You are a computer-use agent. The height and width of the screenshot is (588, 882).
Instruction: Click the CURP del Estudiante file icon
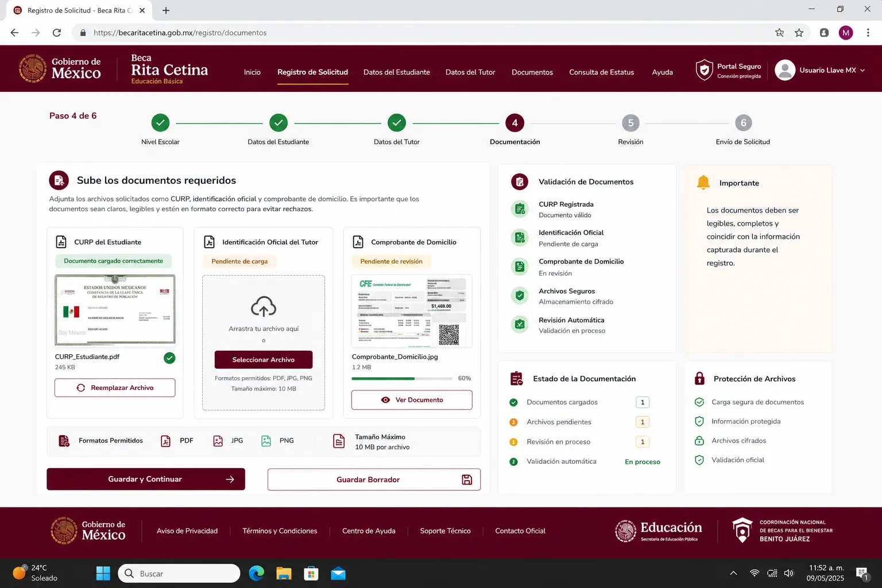point(61,242)
